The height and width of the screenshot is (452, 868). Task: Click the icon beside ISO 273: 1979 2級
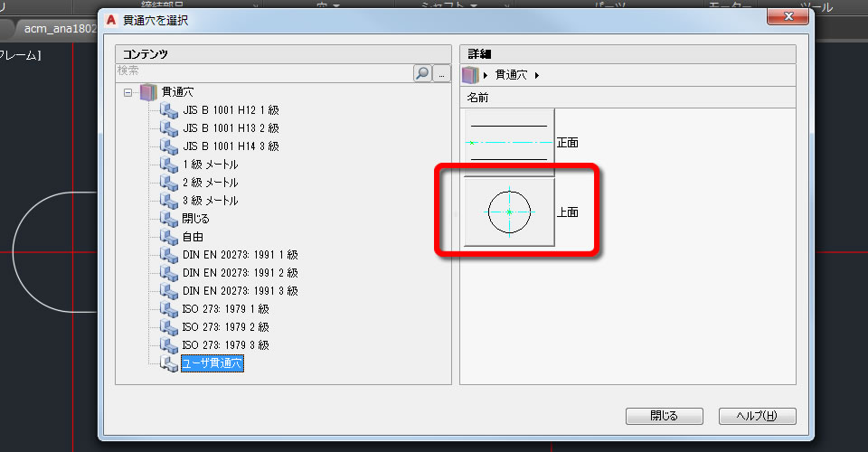tap(169, 327)
